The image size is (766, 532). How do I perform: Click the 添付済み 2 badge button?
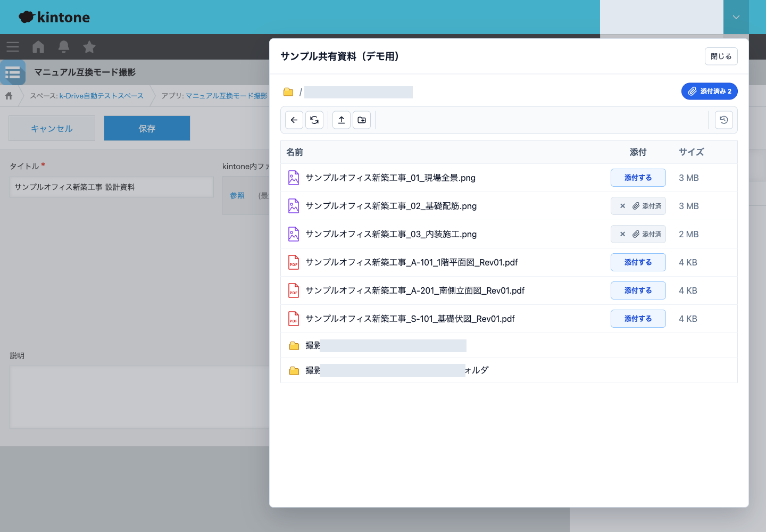coord(710,92)
